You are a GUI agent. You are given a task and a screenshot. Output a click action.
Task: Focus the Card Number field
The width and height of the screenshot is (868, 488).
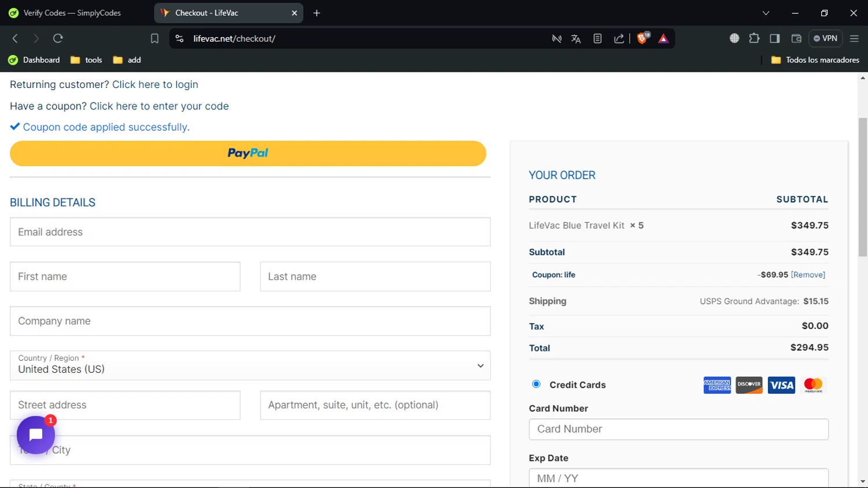(x=679, y=429)
